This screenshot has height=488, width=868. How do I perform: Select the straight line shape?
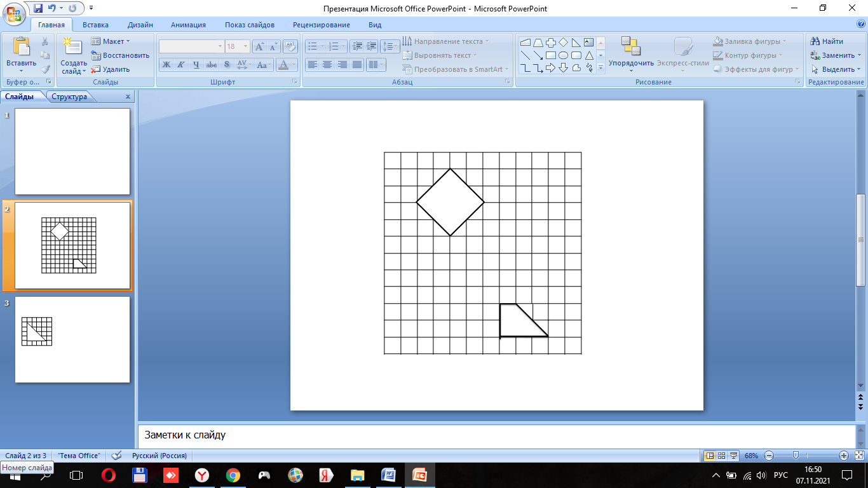pos(526,55)
